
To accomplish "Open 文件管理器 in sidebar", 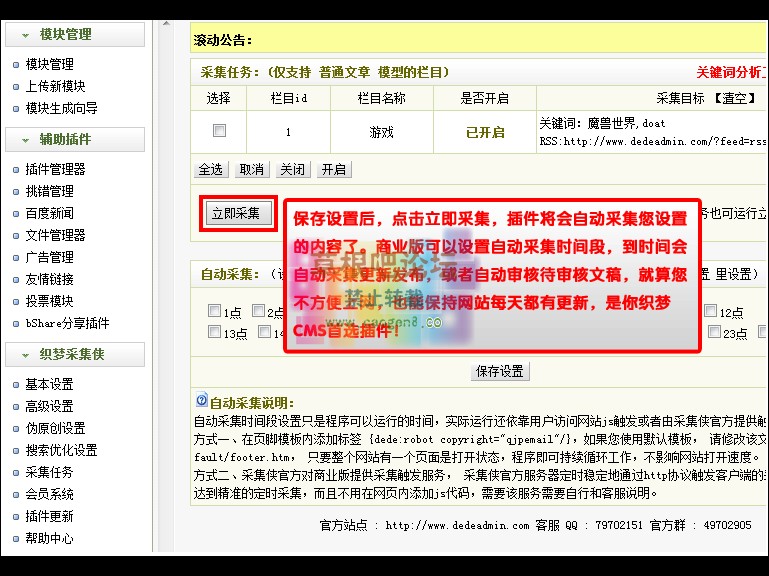I will (55, 236).
